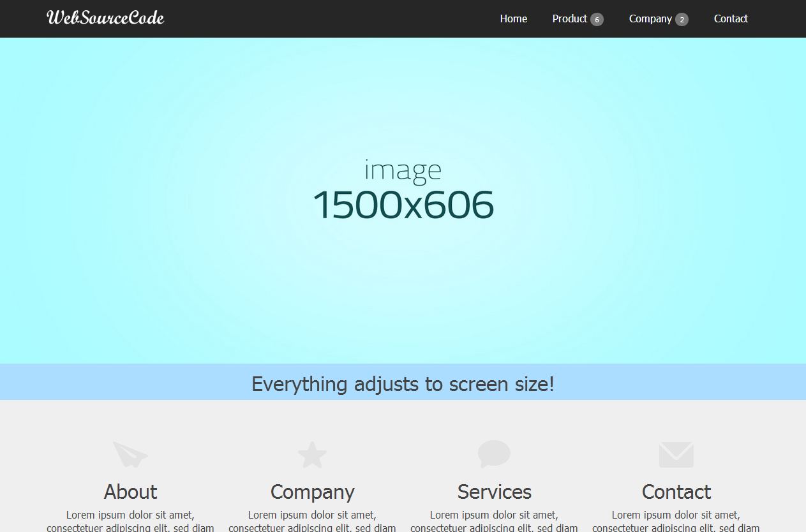Open the Contact navigation link
Image resolution: width=806 pixels, height=532 pixels.
tap(730, 18)
